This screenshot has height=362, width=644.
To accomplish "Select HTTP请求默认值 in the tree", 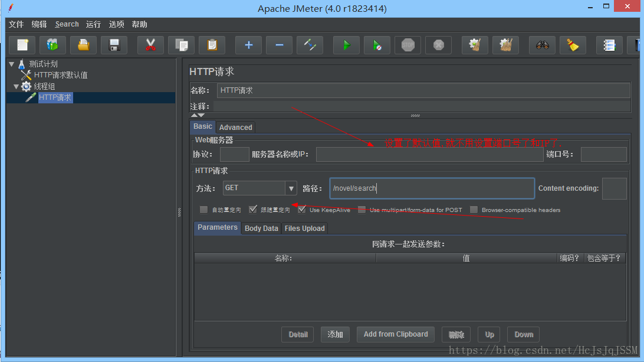I will click(x=61, y=75).
